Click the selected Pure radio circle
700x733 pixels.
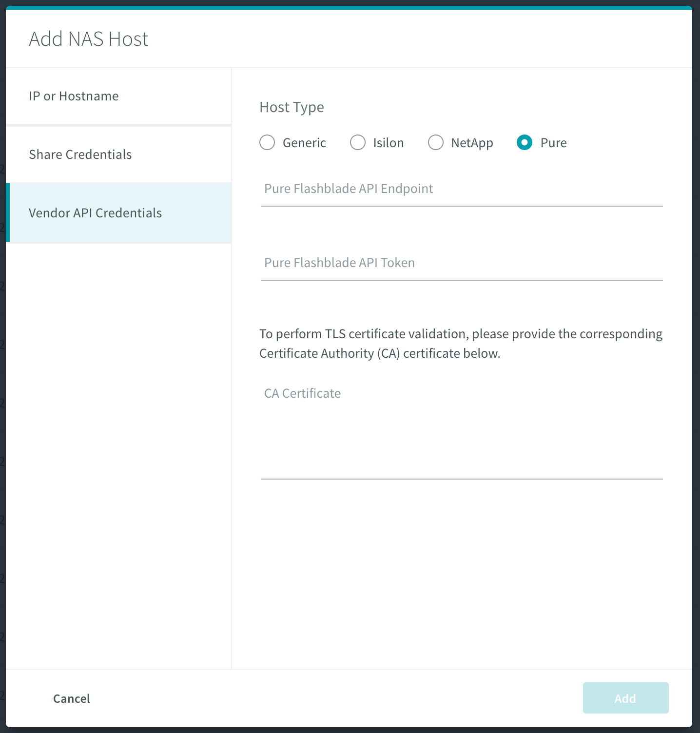[x=525, y=143]
